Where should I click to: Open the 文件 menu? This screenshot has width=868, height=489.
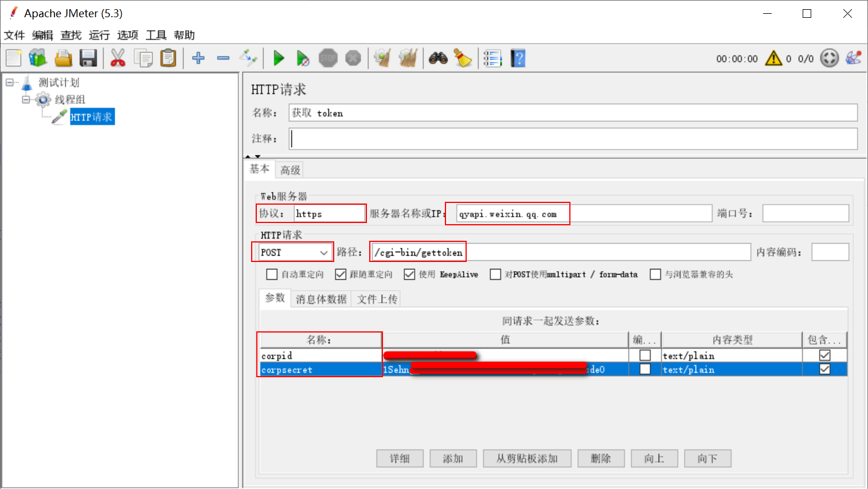[14, 35]
